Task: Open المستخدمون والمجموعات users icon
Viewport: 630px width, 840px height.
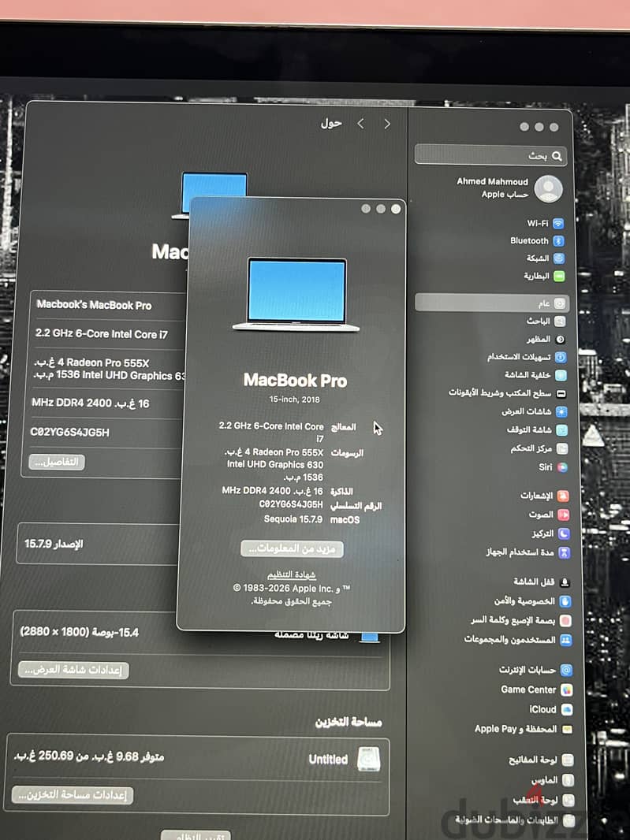Action: pos(565,640)
